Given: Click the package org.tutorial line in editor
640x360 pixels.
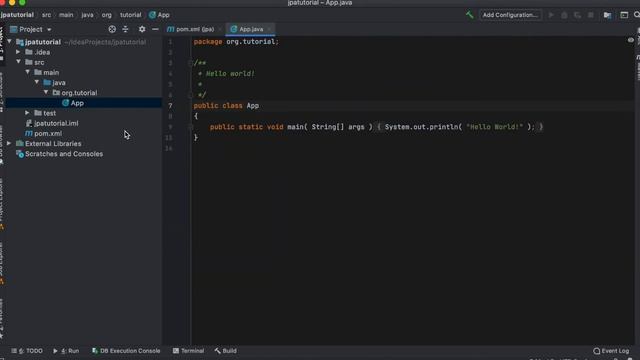Looking at the screenshot, I should coord(236,42).
